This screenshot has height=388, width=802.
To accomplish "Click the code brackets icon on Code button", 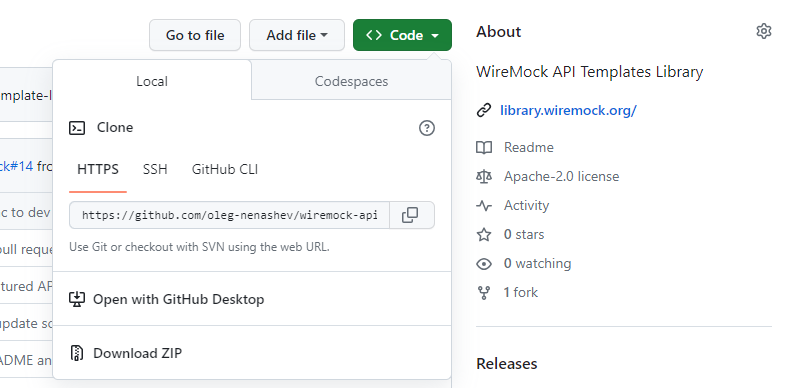I will coord(374,35).
